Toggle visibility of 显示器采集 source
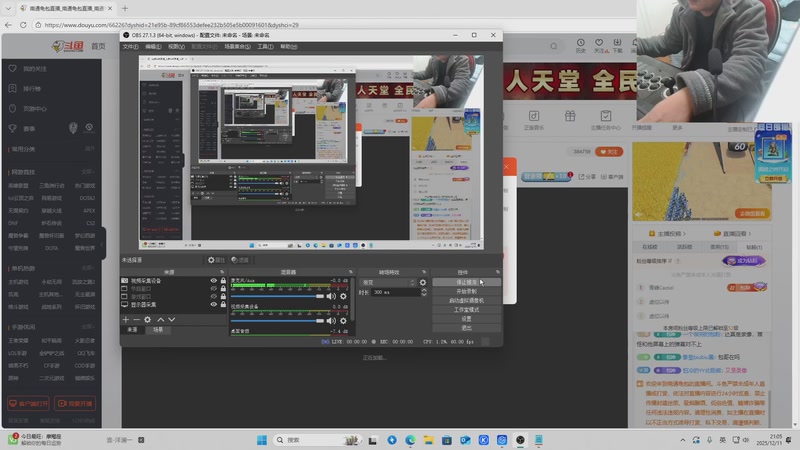This screenshot has width=800, height=450. click(213, 305)
